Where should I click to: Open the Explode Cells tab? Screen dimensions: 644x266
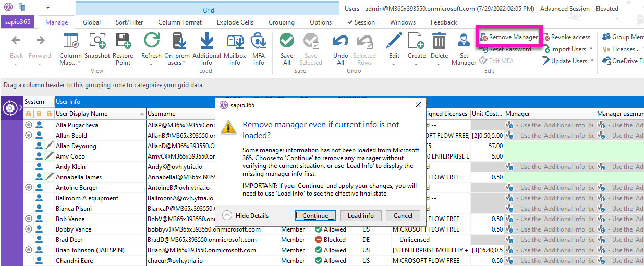tap(235, 22)
